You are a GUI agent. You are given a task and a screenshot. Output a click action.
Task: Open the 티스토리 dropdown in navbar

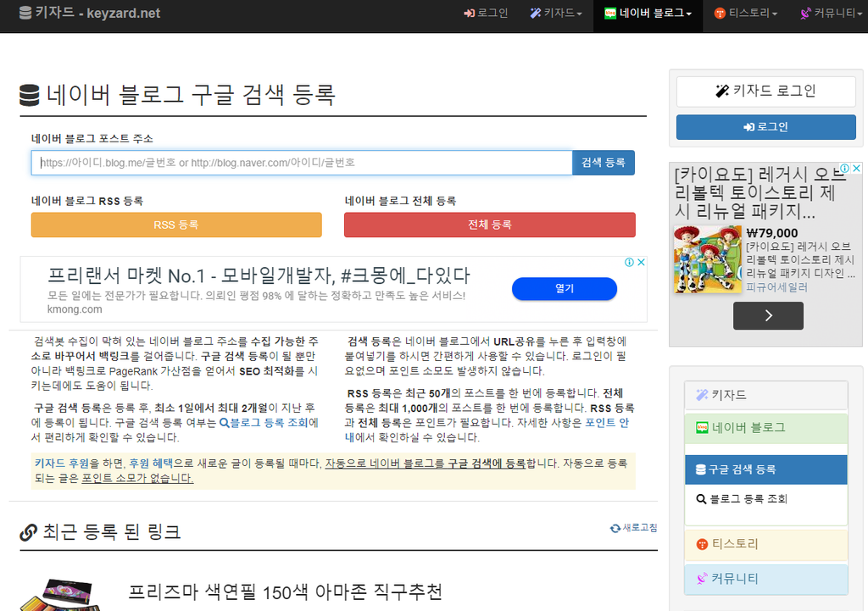tap(746, 14)
